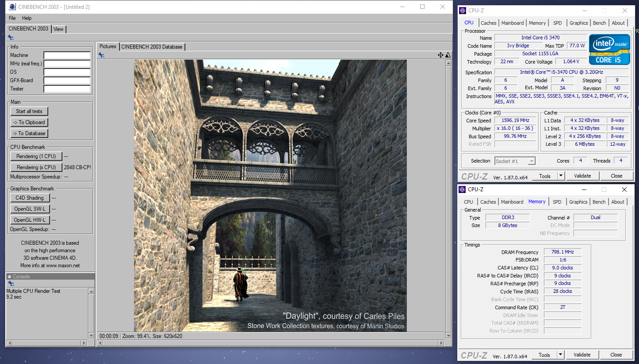The width and height of the screenshot is (639, 364).
Task: Click the Start all tests button
Action: point(29,111)
